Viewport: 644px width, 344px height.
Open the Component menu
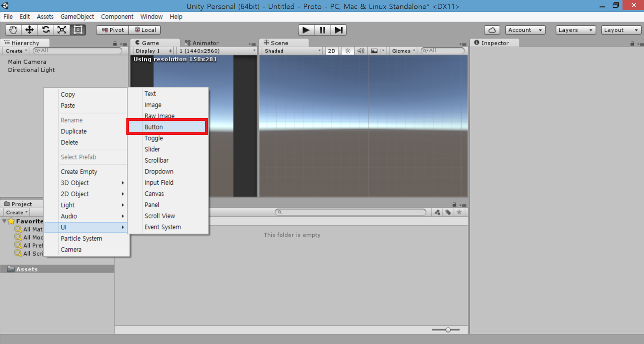point(117,16)
